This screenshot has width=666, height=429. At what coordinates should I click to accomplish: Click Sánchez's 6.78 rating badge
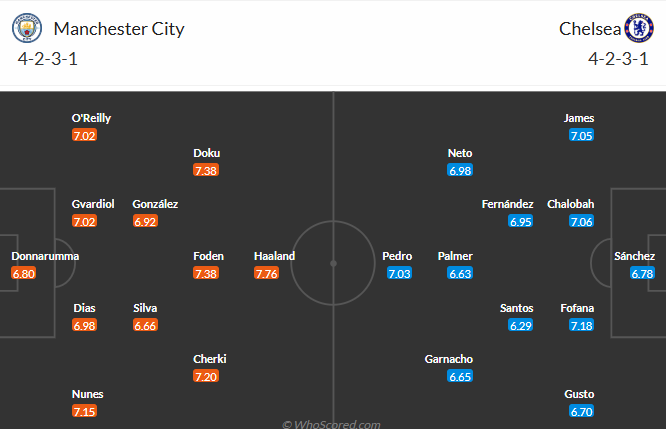pyautogui.click(x=642, y=273)
